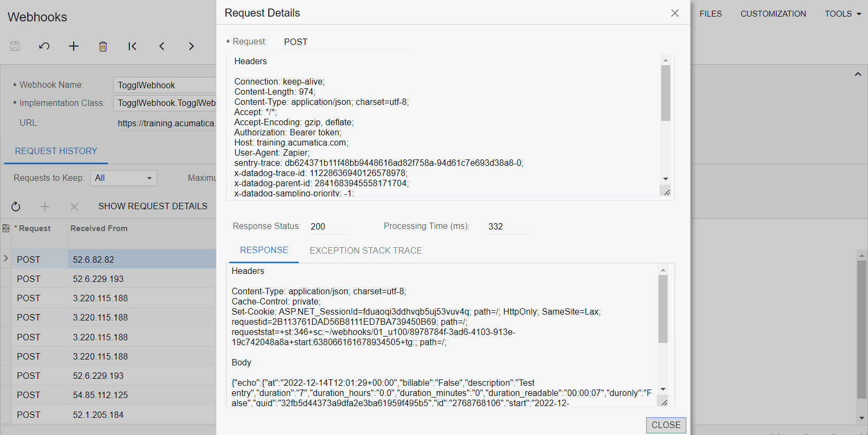Add a row with the grid plus icon
The width and height of the screenshot is (868, 435).
(45, 207)
